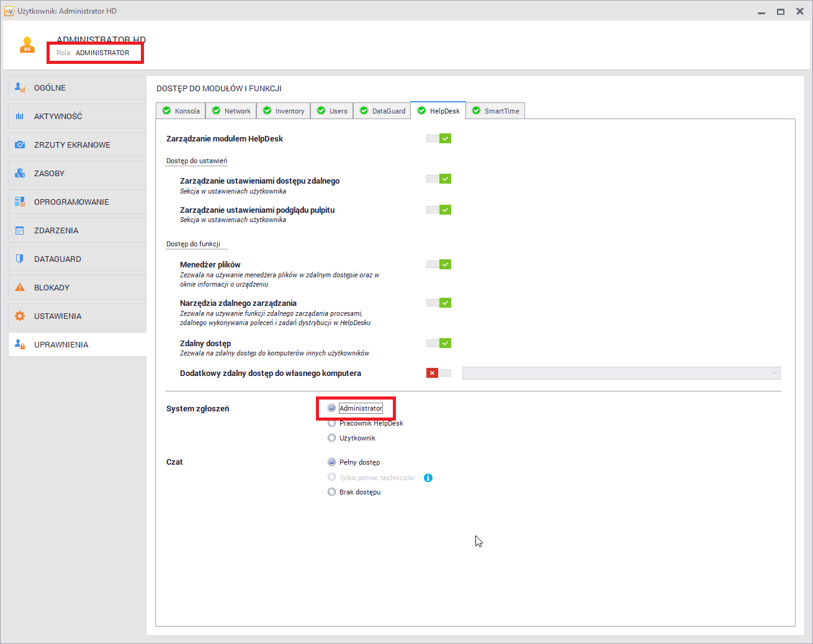Click the shield icon for DataGuard
Image resolution: width=813 pixels, height=644 pixels.
point(20,259)
